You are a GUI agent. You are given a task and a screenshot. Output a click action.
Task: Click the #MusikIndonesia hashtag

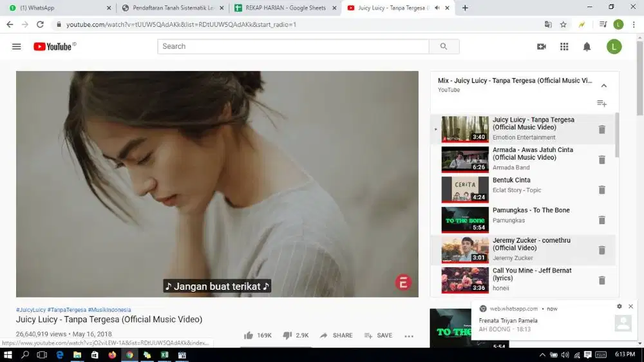pyautogui.click(x=109, y=310)
